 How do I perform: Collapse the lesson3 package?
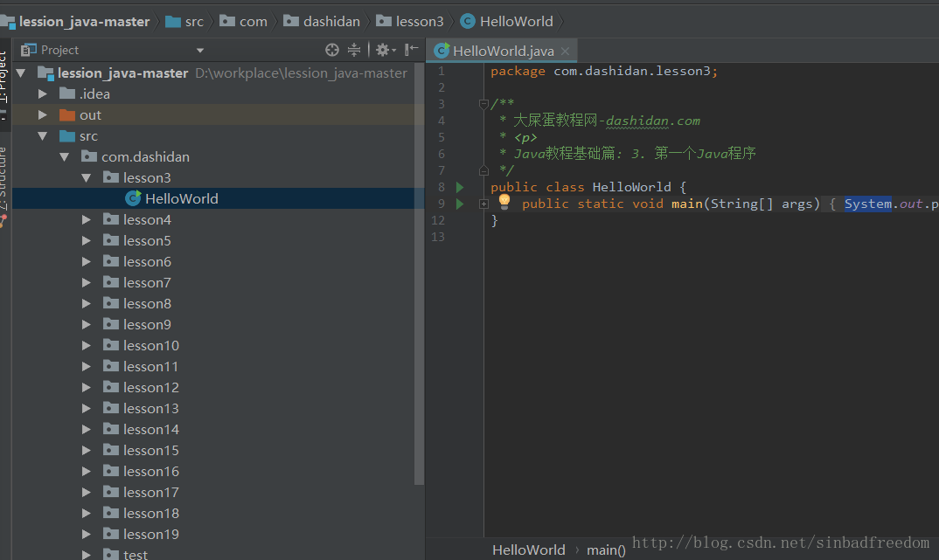[87, 177]
